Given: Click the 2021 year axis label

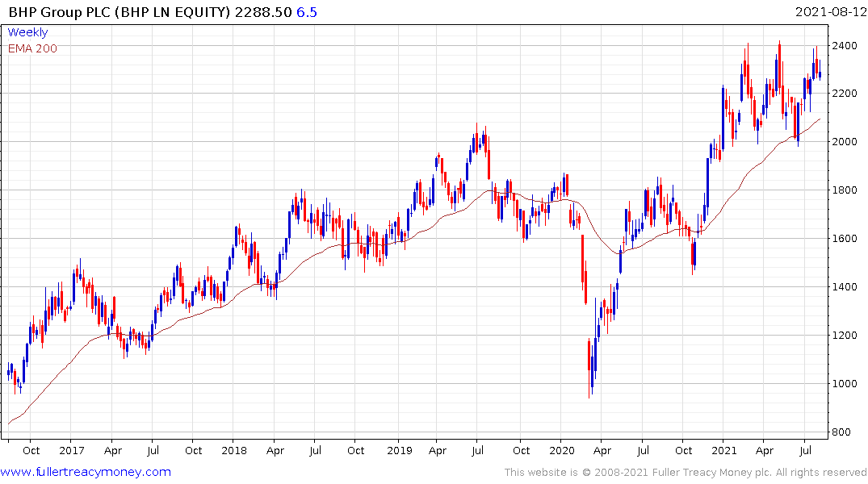Looking at the screenshot, I should coord(724,450).
